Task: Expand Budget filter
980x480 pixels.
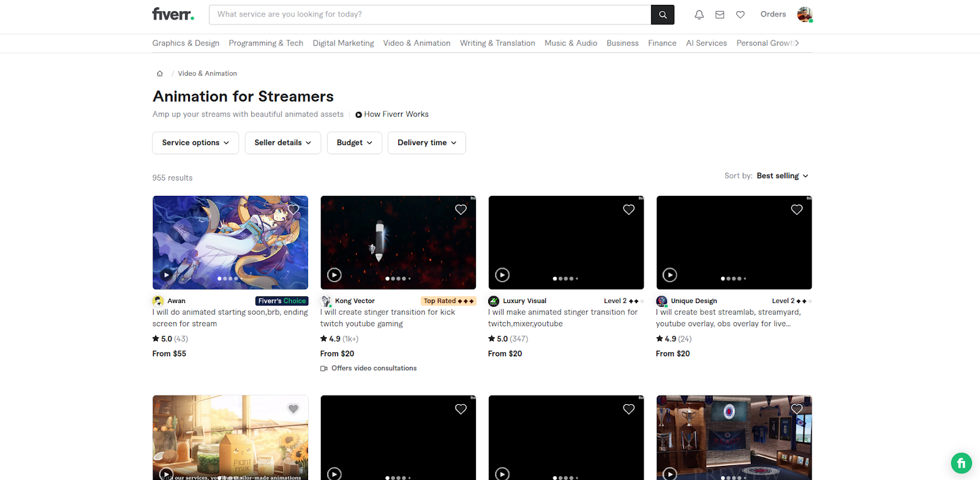Action: pos(355,143)
